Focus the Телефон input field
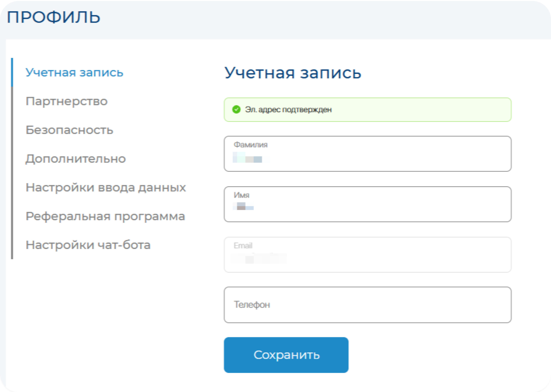 [x=367, y=305]
